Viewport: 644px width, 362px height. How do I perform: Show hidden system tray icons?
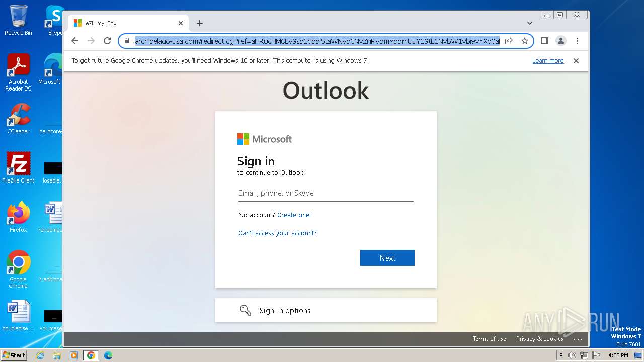(x=561, y=355)
